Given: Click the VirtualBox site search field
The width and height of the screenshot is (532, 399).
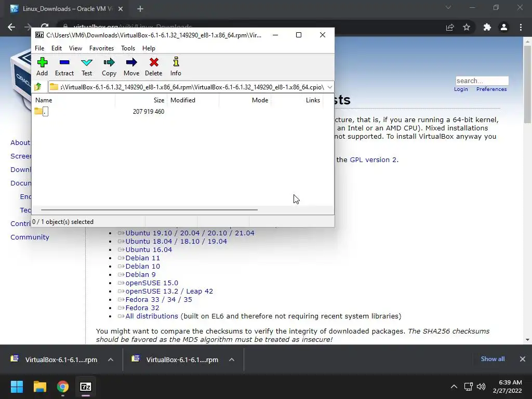Looking at the screenshot, I should click(x=482, y=81).
